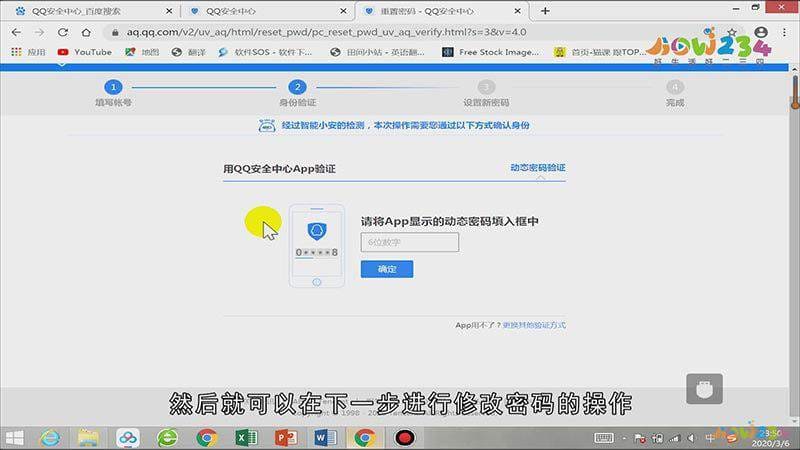This screenshot has width=800, height=450.
Task: Click the address bar URL
Action: 327,32
